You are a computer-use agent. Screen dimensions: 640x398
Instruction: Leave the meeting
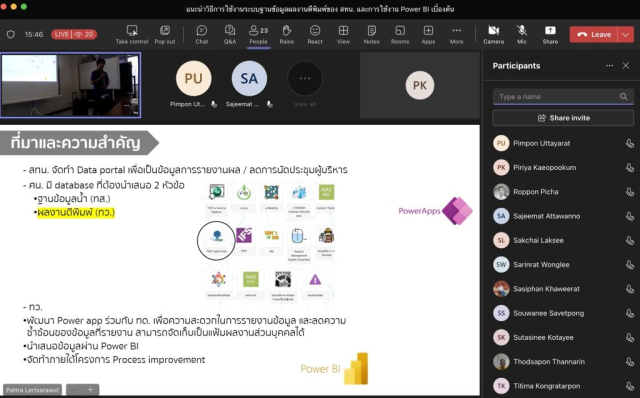coord(594,35)
